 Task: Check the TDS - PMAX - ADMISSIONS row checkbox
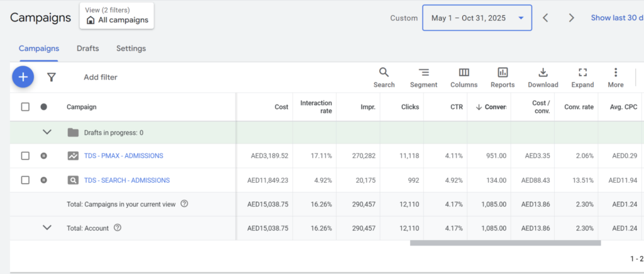pos(25,156)
